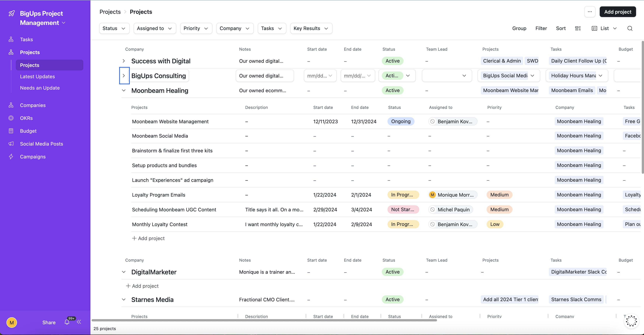The height and width of the screenshot is (335, 644).
Task: Open Latest Updates view
Action: [37, 77]
